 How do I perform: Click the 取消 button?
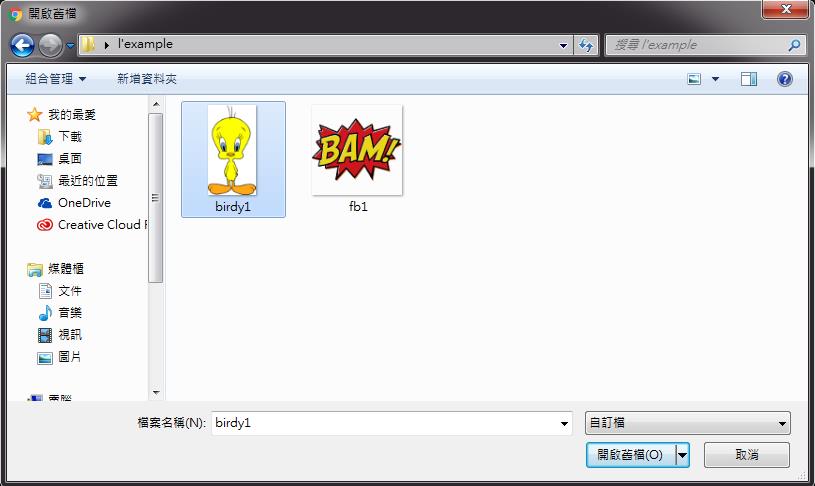tap(747, 455)
